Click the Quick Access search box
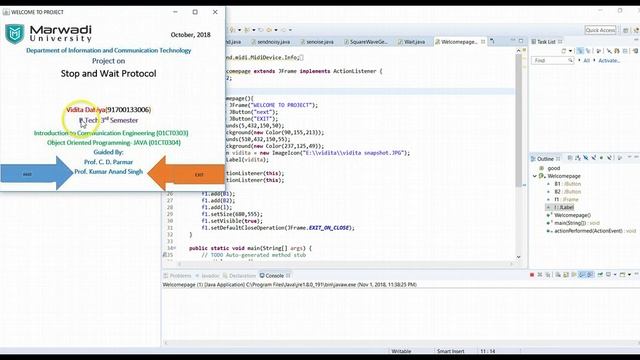 coord(600,30)
